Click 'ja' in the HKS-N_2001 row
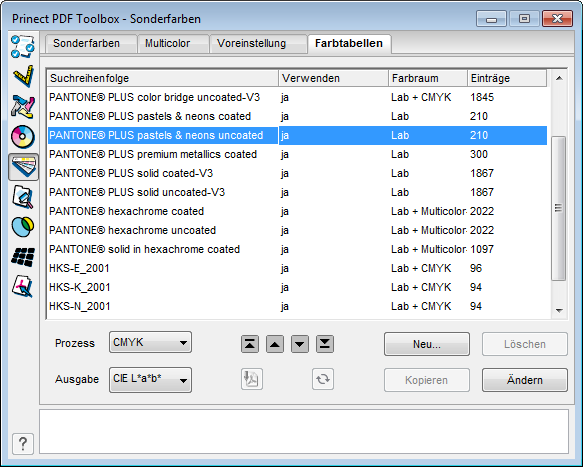Image resolution: width=583 pixels, height=467 pixels. coord(285,307)
